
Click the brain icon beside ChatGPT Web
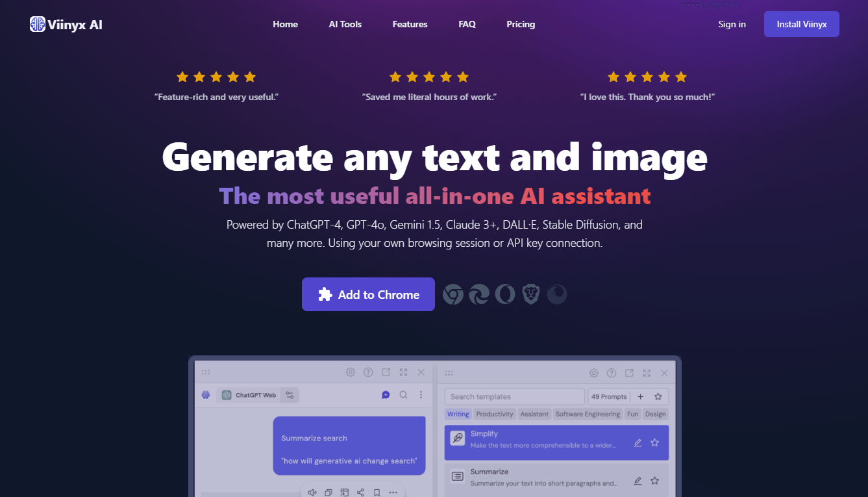point(206,394)
